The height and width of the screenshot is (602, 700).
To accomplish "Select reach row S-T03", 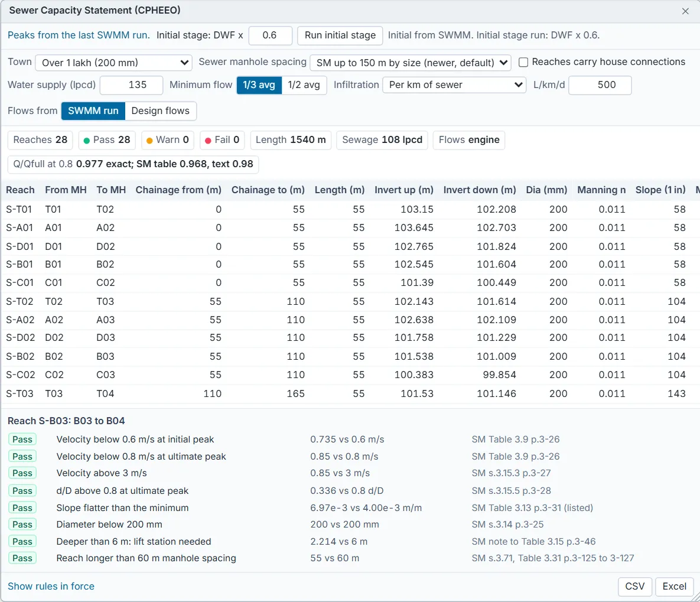I will 350,393.
